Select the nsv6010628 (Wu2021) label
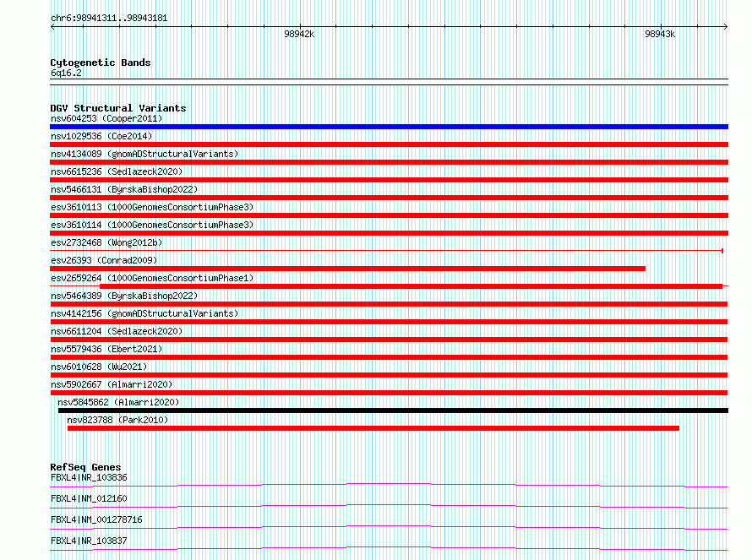This screenshot has width=752, height=560. pos(99,367)
